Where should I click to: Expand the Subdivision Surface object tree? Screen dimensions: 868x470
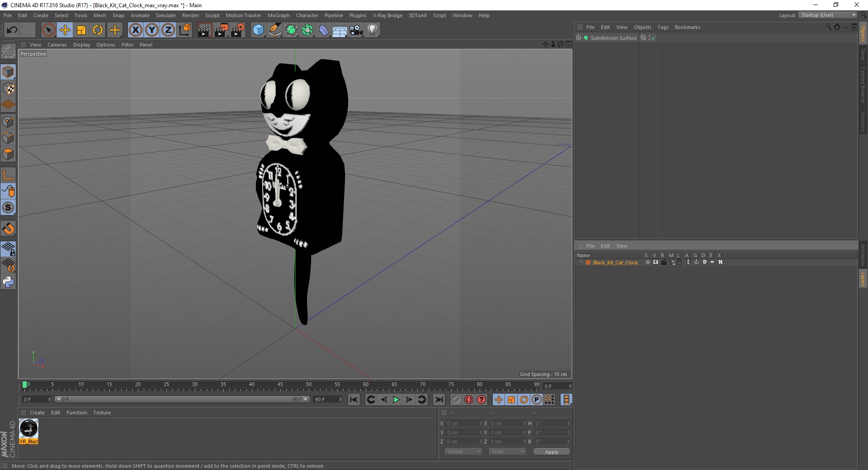pyautogui.click(x=579, y=38)
